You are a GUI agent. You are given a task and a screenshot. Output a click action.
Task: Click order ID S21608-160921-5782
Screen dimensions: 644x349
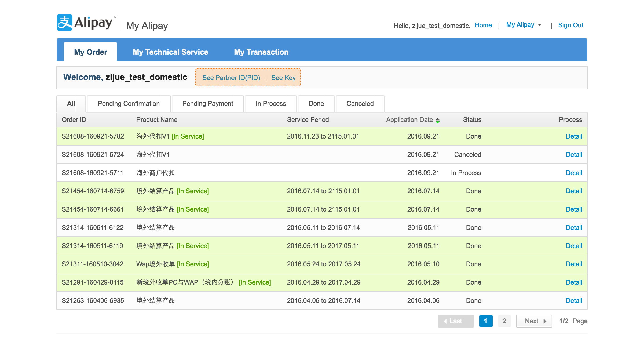[93, 136]
